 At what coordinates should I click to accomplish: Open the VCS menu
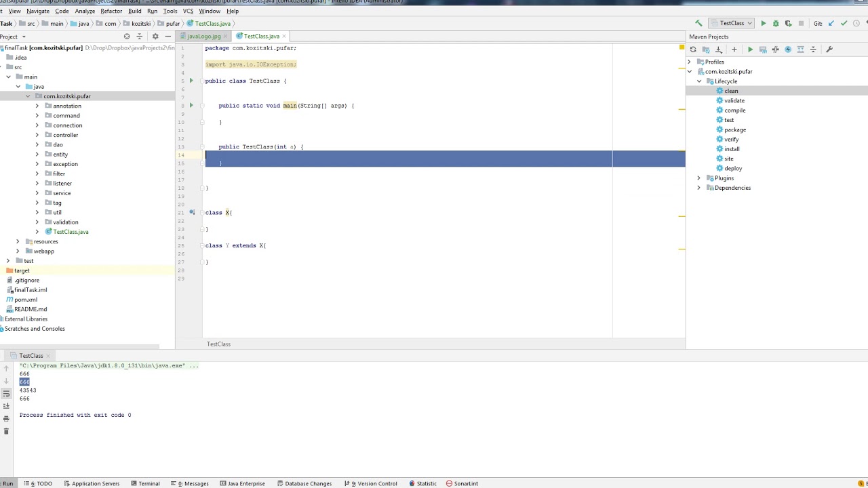tap(188, 11)
